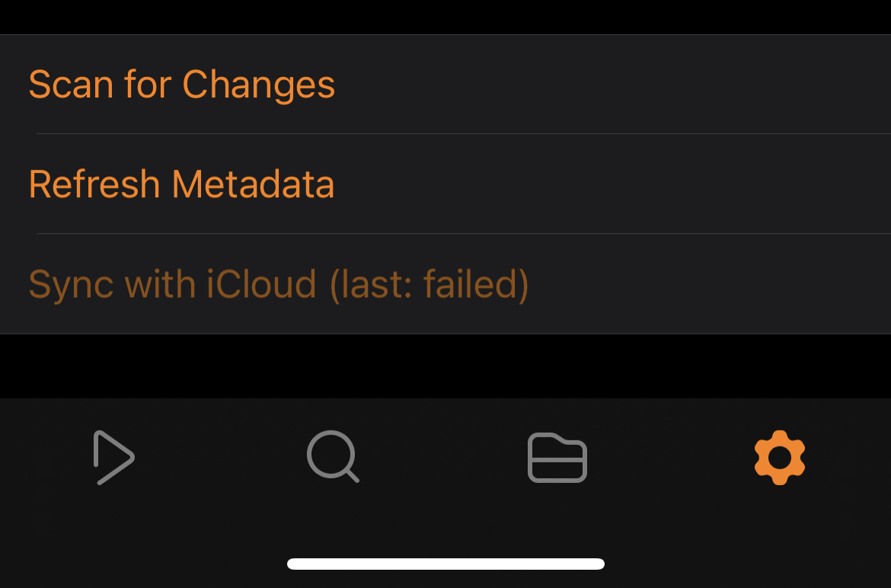The image size is (891, 588).
Task: Tap Refresh Metadata
Action: (182, 184)
